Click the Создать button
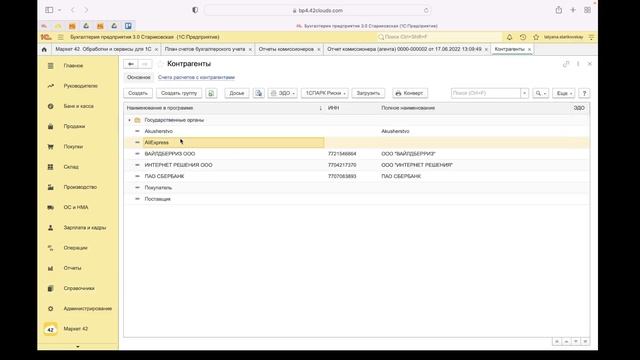Screen dimensions: 640x360 [138, 93]
